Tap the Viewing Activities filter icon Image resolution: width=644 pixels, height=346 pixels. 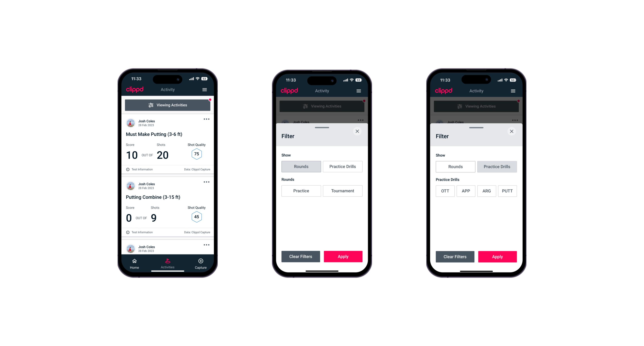(x=150, y=105)
